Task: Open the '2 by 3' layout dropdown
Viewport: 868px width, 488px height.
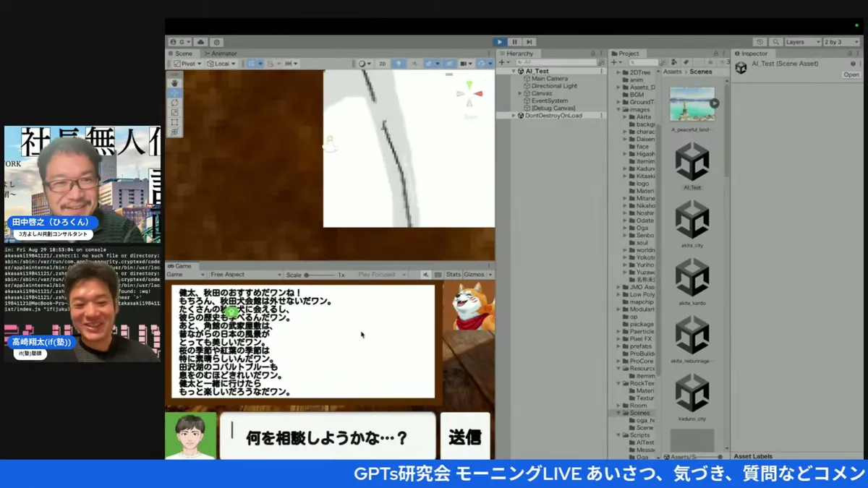Action: tap(842, 42)
